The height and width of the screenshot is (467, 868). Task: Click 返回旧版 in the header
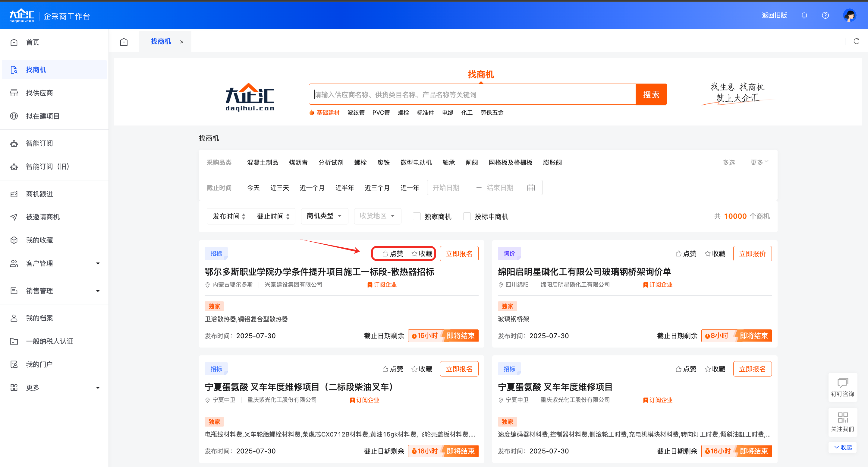774,15
